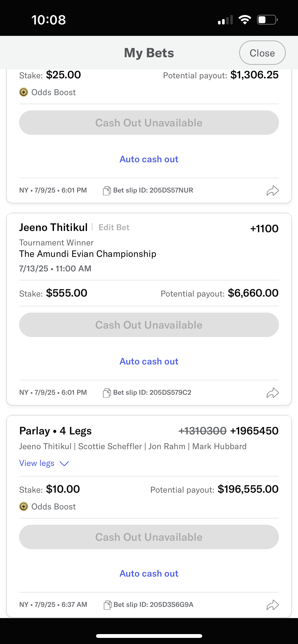Copy bet slip ID 205DS57NUR icon

[x=107, y=191]
